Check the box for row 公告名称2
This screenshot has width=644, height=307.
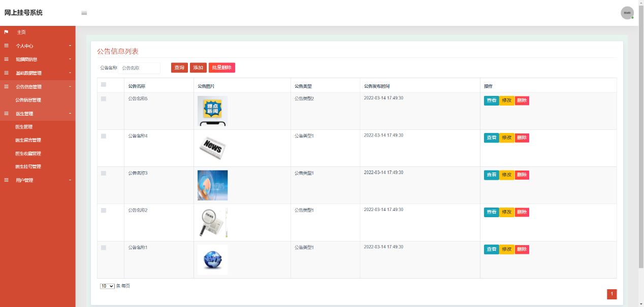click(x=104, y=210)
